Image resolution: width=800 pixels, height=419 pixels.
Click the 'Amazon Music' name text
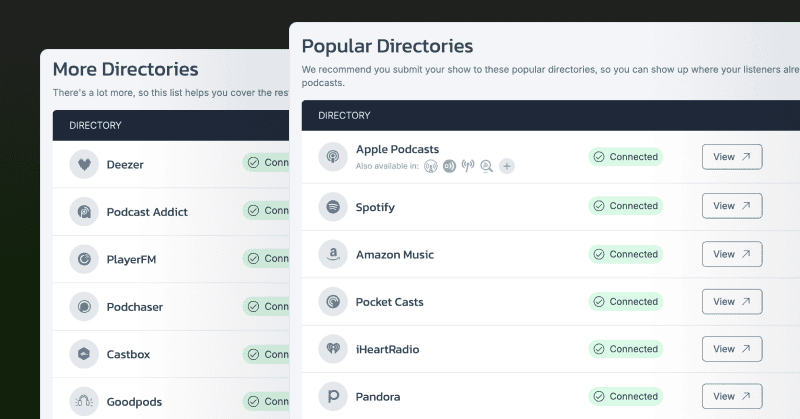point(395,255)
